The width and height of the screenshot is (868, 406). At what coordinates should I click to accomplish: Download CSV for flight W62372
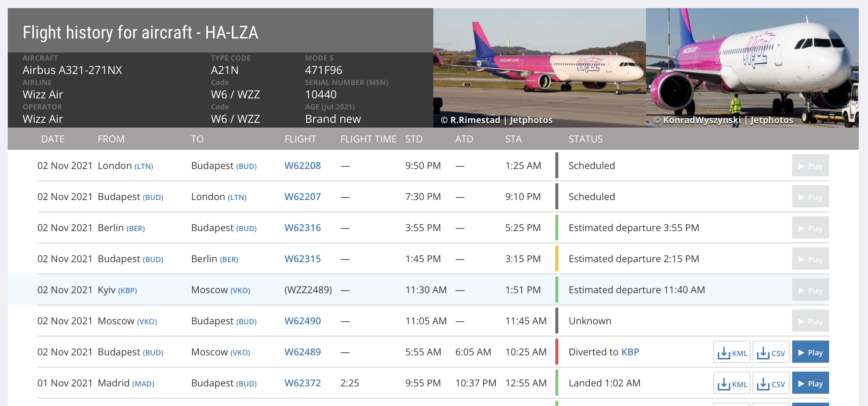[771, 383]
